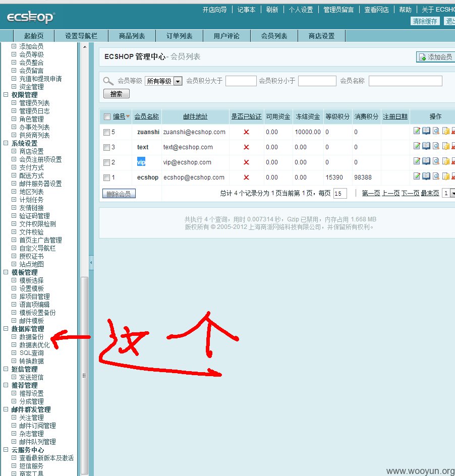Viewport: 455px width, 476px height.
Task: Open the 所有等级 member level dropdown
Action: tap(163, 81)
